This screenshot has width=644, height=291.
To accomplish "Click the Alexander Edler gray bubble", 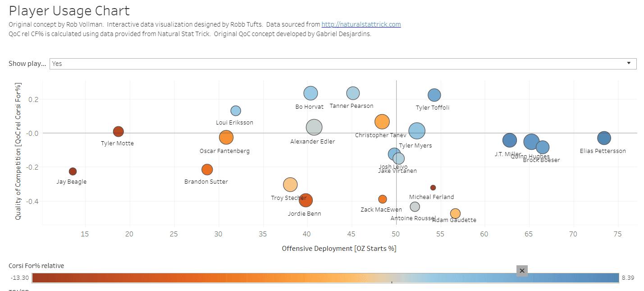I will tap(314, 127).
